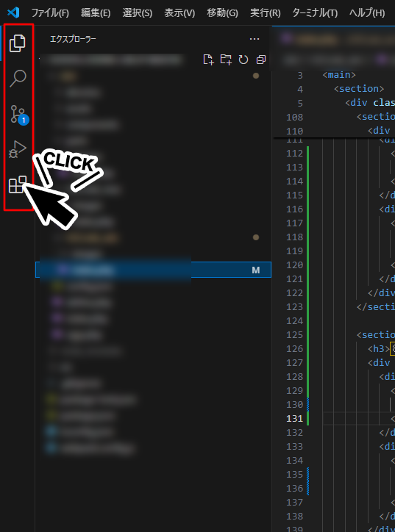Open the Extensions view icon
This screenshot has height=532, width=395.
tap(18, 184)
